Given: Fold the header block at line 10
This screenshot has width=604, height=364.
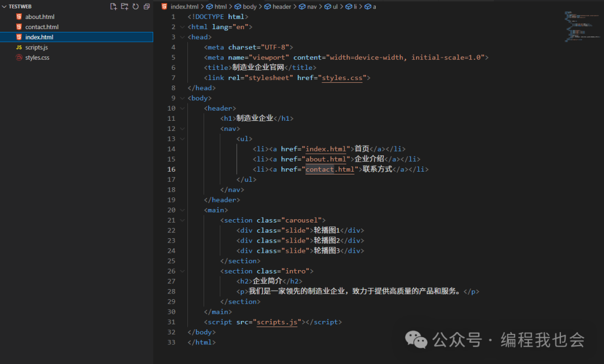Looking at the screenshot, I should click(x=182, y=108).
